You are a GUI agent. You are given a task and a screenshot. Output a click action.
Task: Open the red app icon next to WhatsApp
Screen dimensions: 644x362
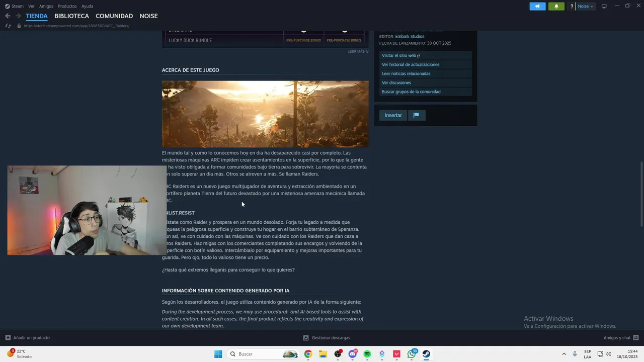396,354
